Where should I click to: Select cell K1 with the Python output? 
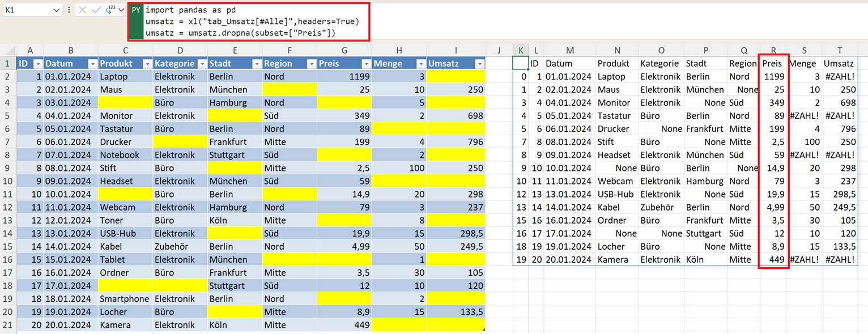(521, 63)
